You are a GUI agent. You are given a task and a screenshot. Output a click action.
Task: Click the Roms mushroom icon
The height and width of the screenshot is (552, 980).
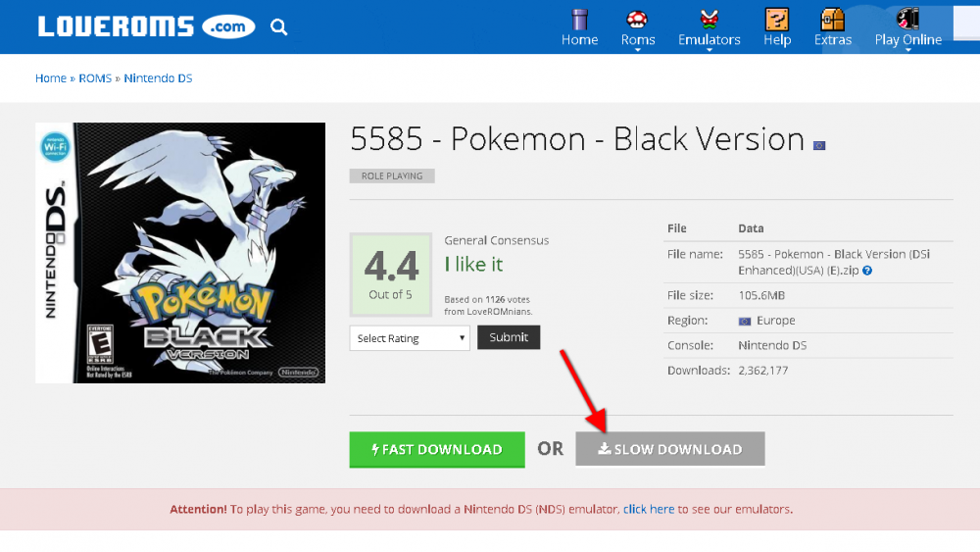637,20
